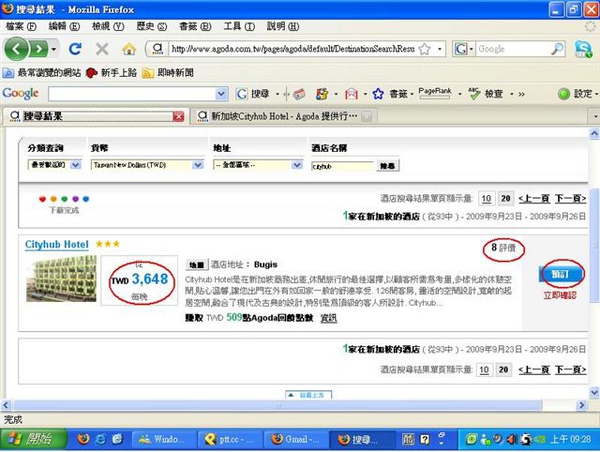Open the File menu
The width and height of the screenshot is (600, 452).
21,26
